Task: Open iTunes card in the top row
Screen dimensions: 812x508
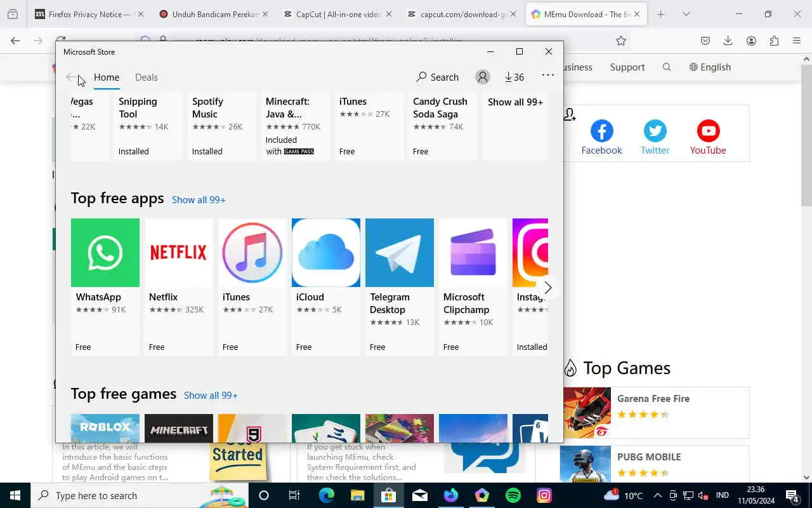Action: click(x=368, y=126)
